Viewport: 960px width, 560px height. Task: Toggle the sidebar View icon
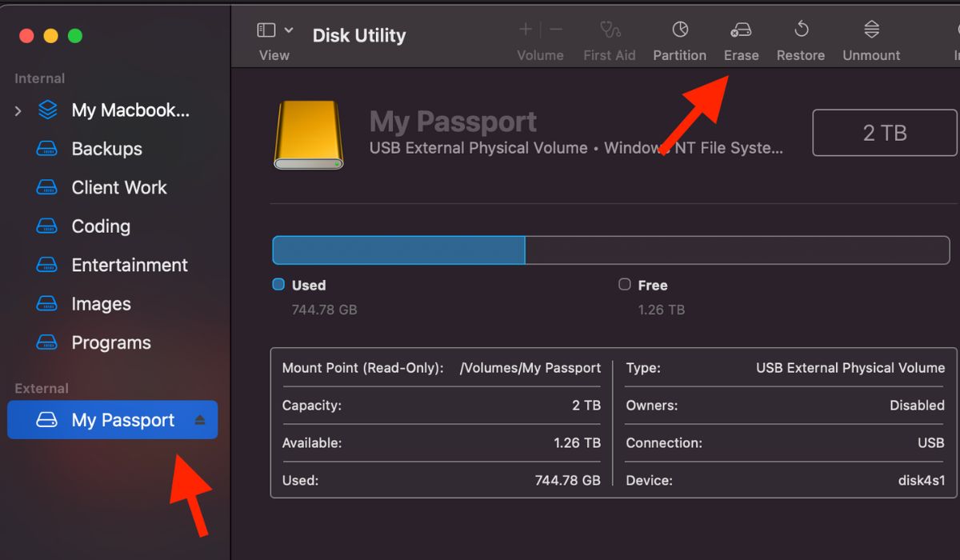[266, 30]
